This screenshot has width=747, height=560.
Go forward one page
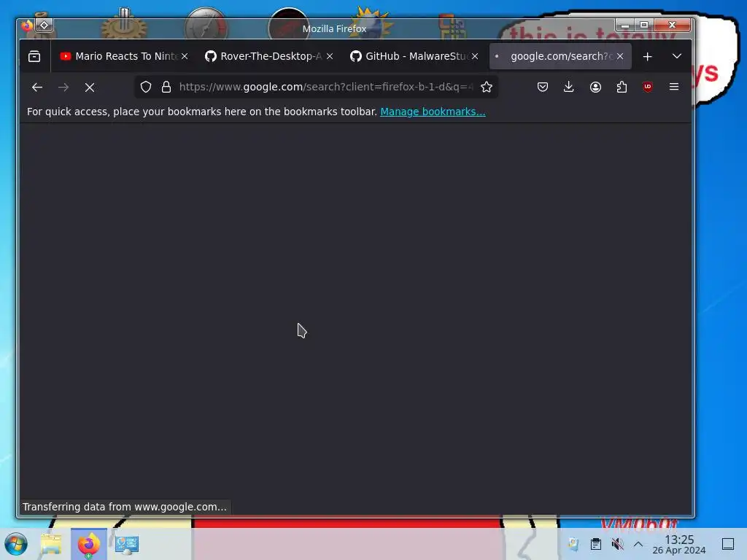(x=63, y=87)
